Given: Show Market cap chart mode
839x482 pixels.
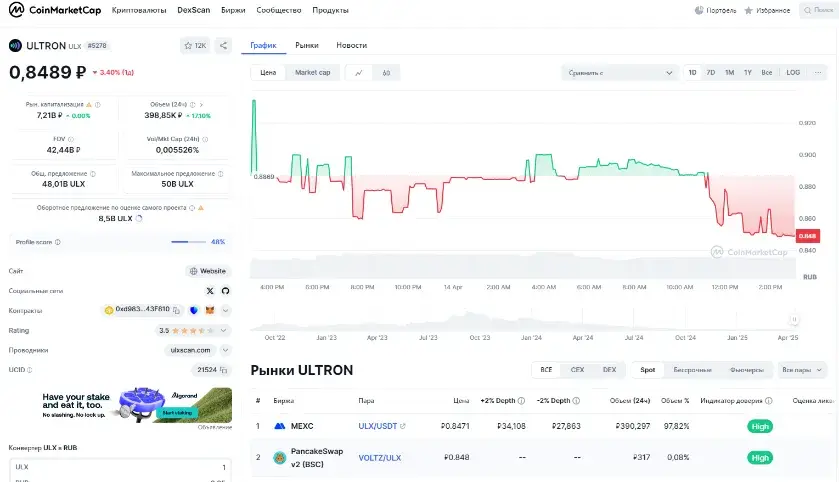Looking at the screenshot, I should [312, 73].
